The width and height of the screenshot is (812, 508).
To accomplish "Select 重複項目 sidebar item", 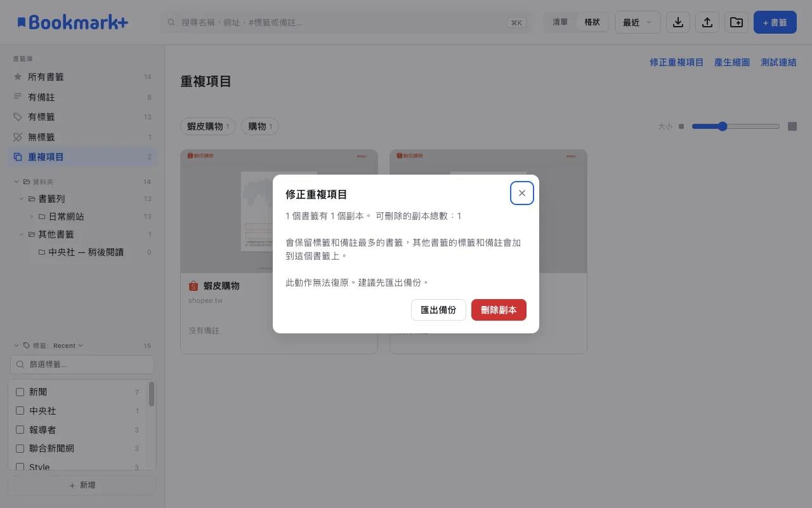I will tap(82, 157).
